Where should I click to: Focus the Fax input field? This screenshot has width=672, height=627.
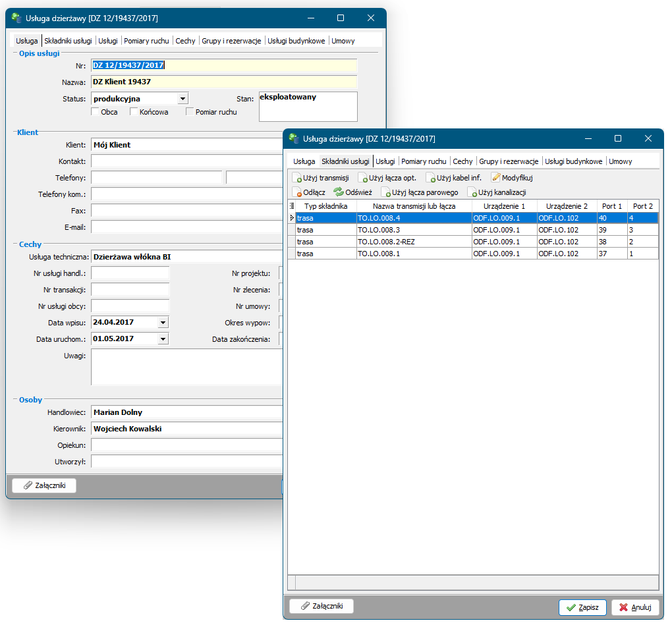pos(187,211)
